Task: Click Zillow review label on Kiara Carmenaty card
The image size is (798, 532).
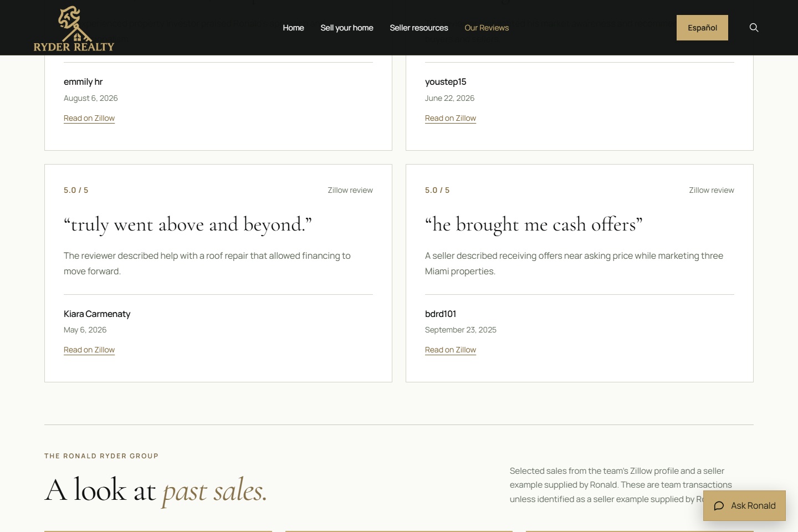Action: point(350,190)
